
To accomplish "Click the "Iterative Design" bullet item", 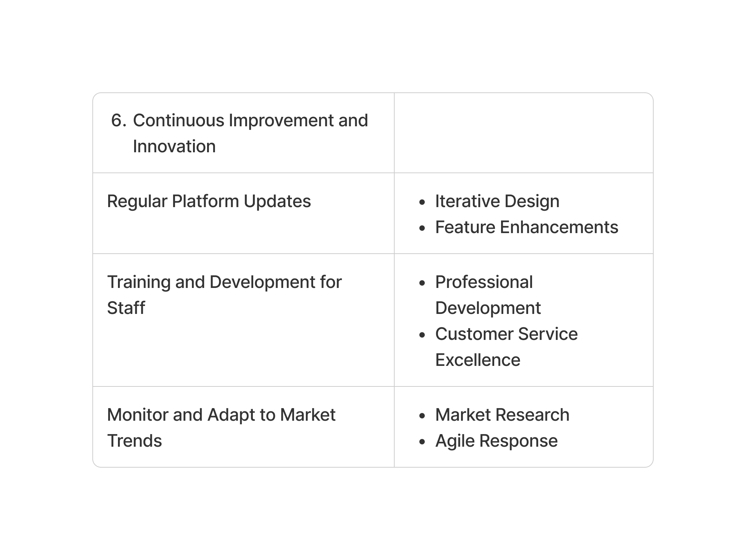I will (x=497, y=201).
